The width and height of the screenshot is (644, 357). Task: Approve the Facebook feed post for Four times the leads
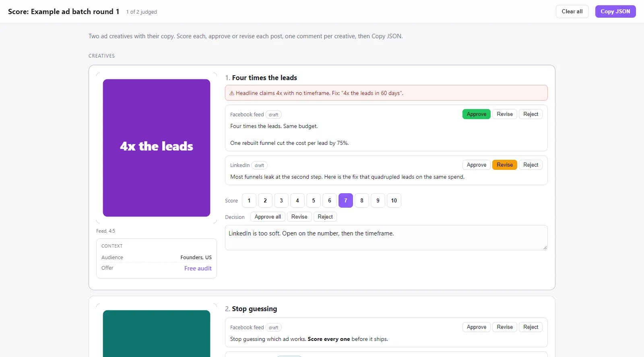[477, 114]
